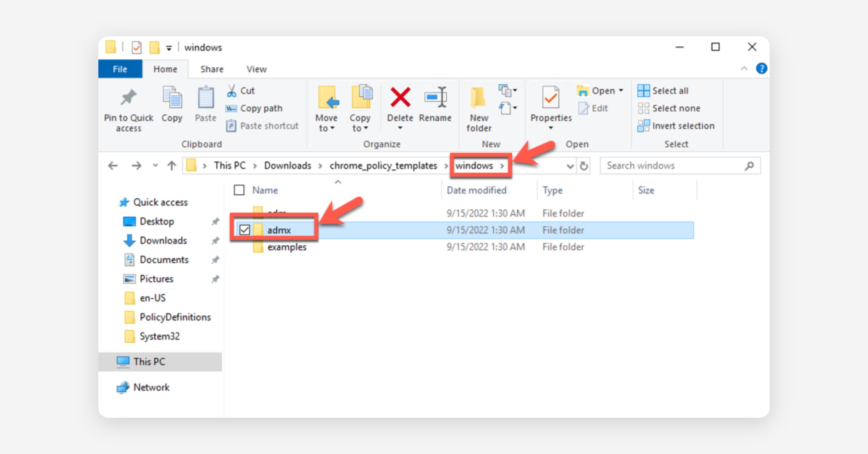Viewport: 868px width, 454px height.
Task: Click the Copy path icon
Action: click(x=231, y=108)
